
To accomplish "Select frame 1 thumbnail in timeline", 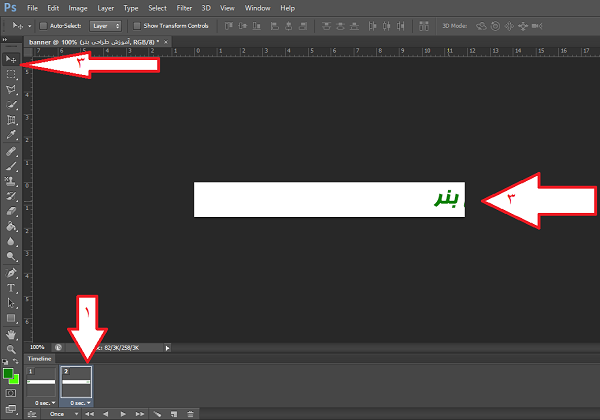I will coord(41,383).
